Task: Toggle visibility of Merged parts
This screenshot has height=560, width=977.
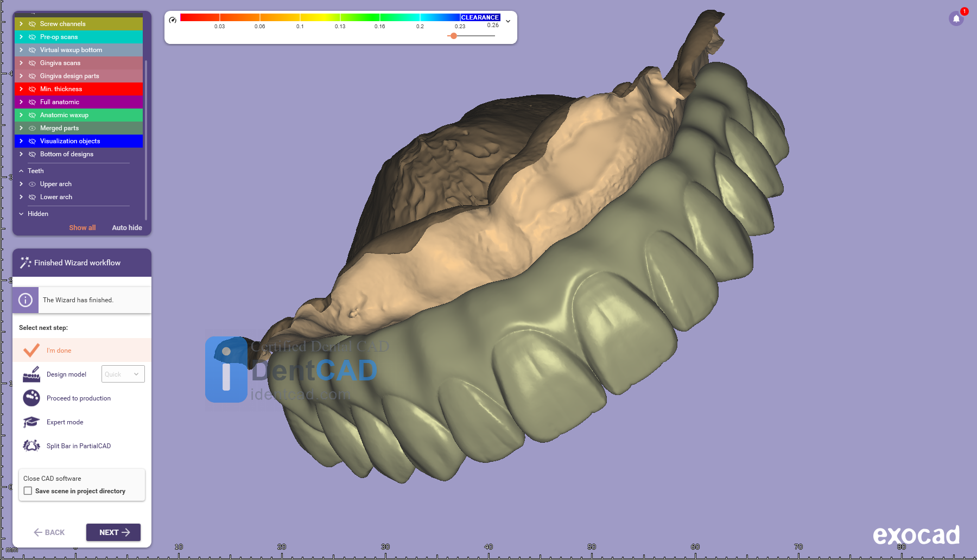Action: (32, 128)
